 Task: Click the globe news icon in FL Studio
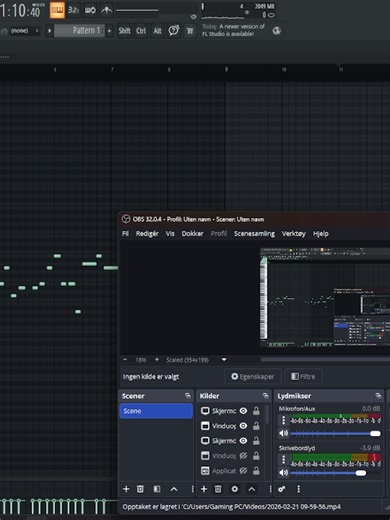[x=276, y=31]
